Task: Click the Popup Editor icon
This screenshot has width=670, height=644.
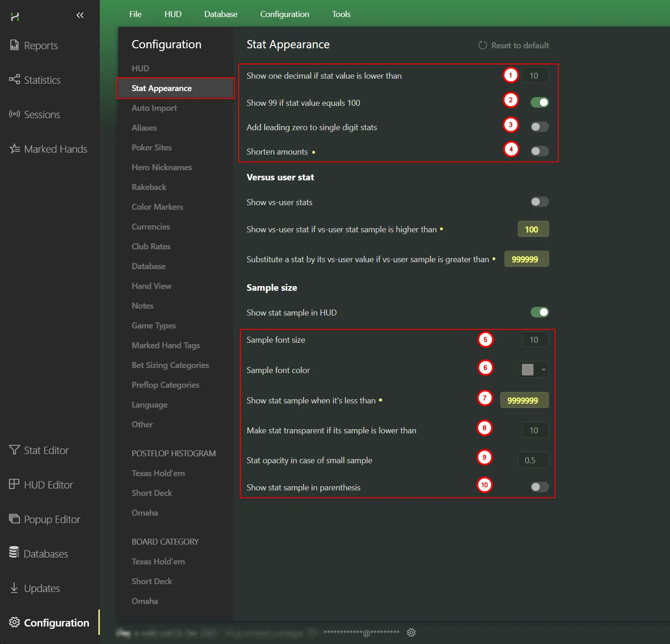Action: pyautogui.click(x=14, y=519)
